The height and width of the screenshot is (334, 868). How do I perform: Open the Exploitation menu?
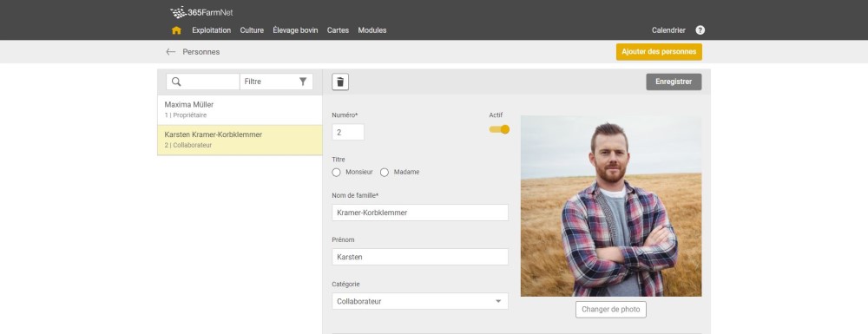click(212, 30)
